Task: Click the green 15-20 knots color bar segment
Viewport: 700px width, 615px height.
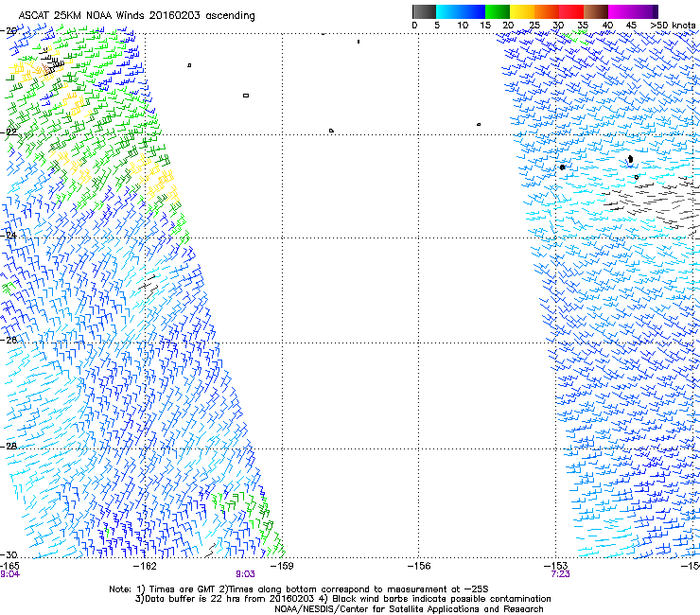Action: (x=497, y=11)
